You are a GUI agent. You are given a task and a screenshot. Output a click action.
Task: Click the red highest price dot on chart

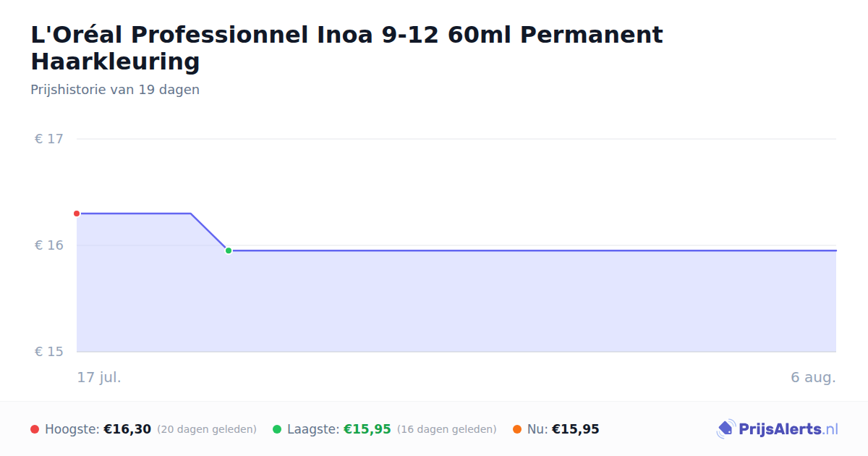[x=77, y=214]
